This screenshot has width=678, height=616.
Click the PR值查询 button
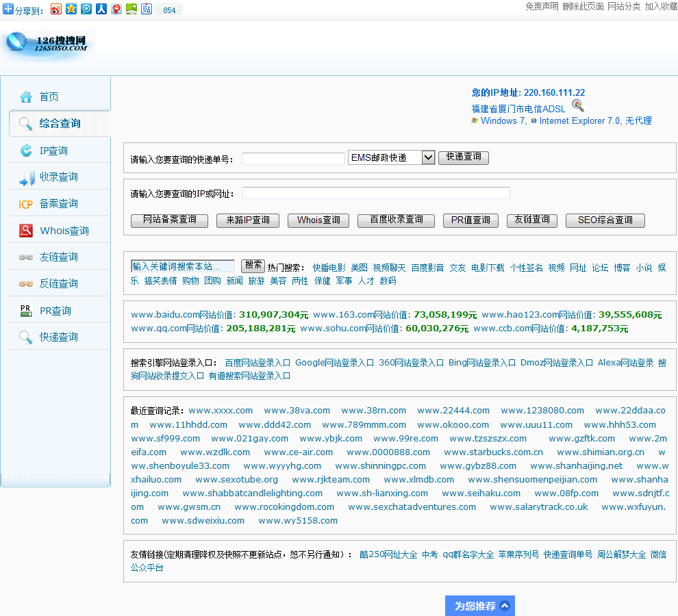point(470,220)
